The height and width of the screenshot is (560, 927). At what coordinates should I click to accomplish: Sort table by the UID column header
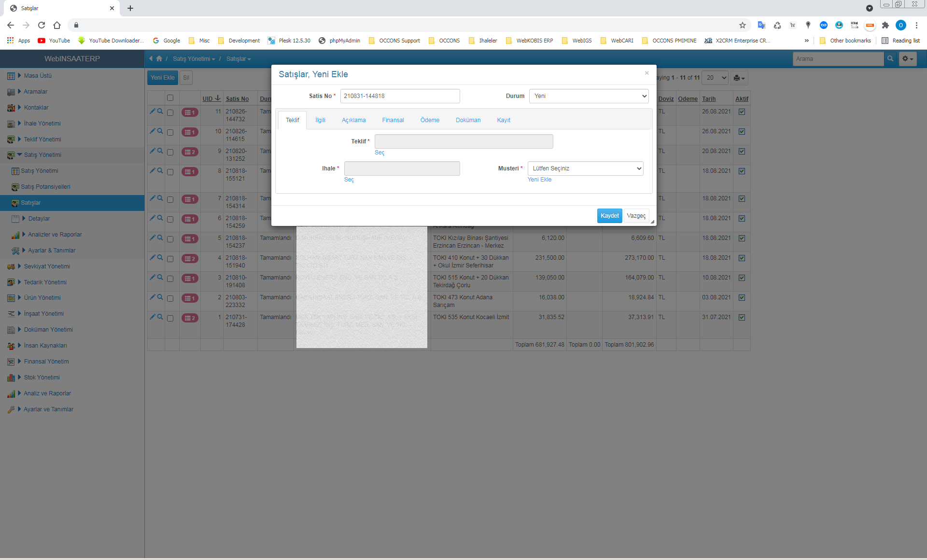pyautogui.click(x=211, y=98)
